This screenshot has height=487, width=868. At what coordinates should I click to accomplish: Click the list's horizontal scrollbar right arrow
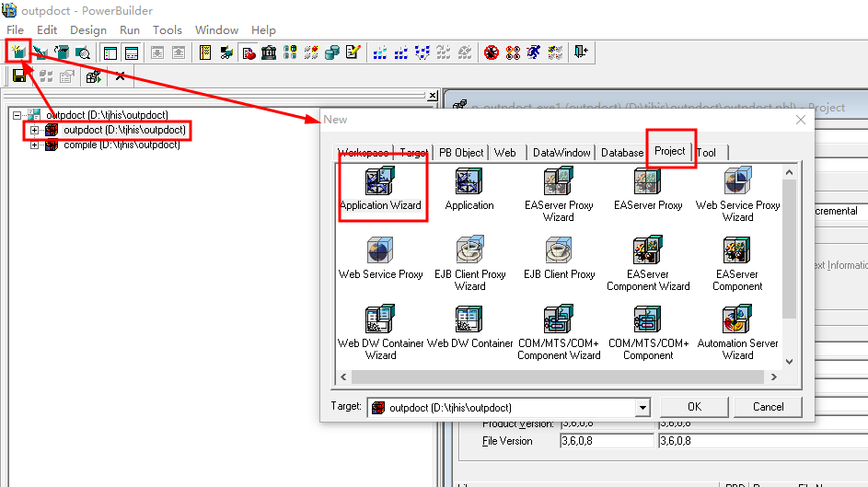click(774, 377)
